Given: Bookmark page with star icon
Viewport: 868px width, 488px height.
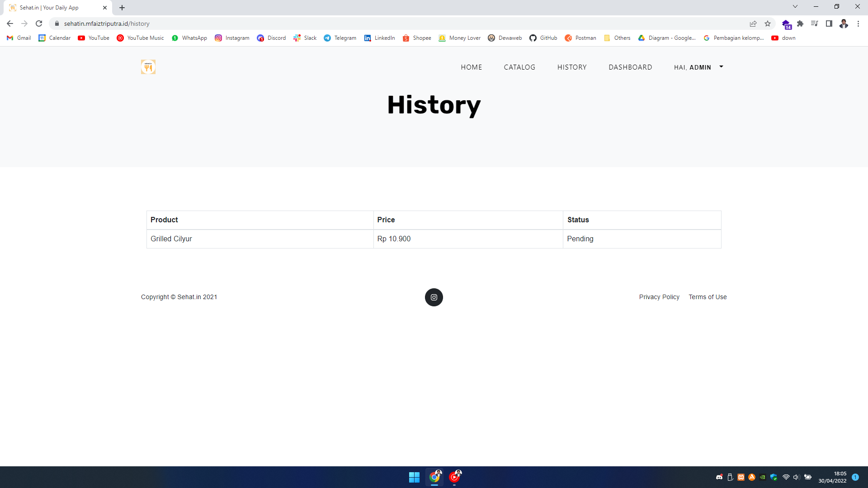Looking at the screenshot, I should tap(768, 23).
